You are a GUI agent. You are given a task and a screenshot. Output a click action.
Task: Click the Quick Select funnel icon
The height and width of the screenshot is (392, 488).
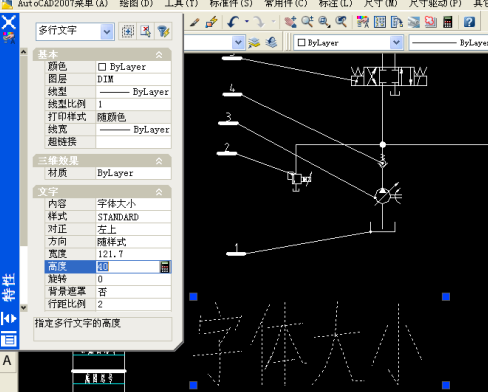(x=163, y=31)
